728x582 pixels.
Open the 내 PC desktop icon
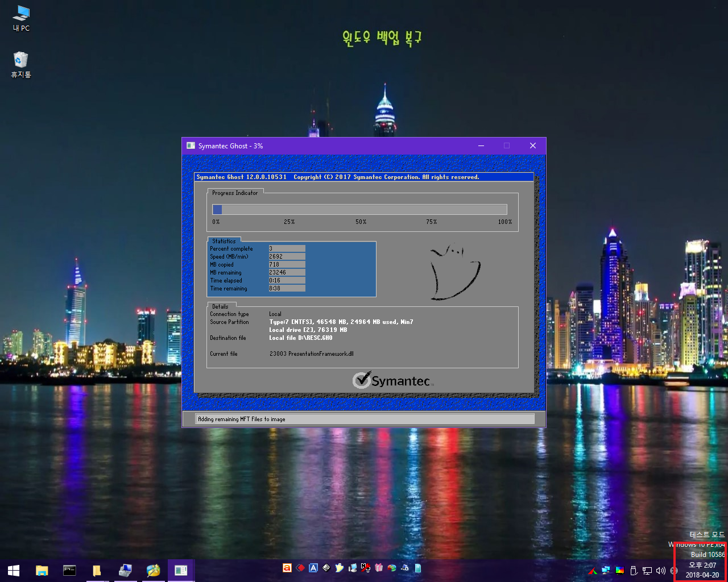pyautogui.click(x=21, y=18)
